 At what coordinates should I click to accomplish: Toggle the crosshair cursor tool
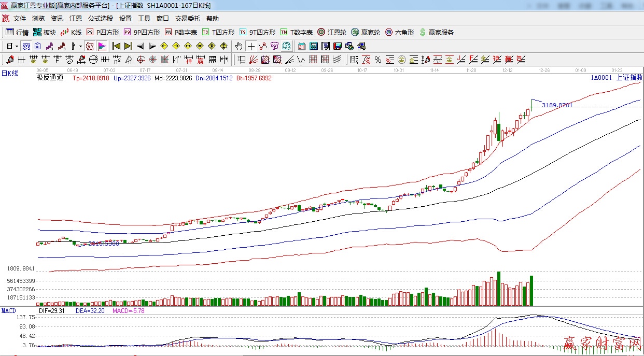251,46
